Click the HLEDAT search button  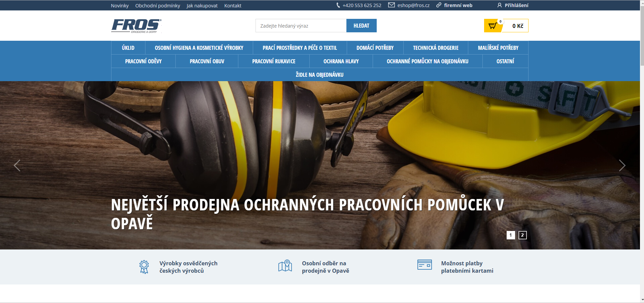[x=361, y=25]
